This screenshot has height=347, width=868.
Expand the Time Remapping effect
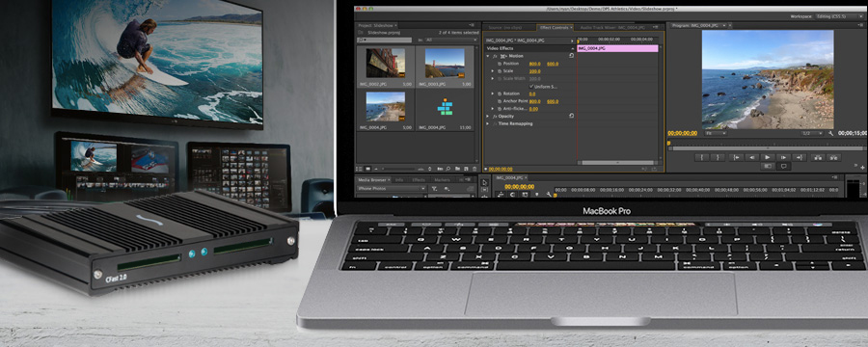click(x=487, y=123)
